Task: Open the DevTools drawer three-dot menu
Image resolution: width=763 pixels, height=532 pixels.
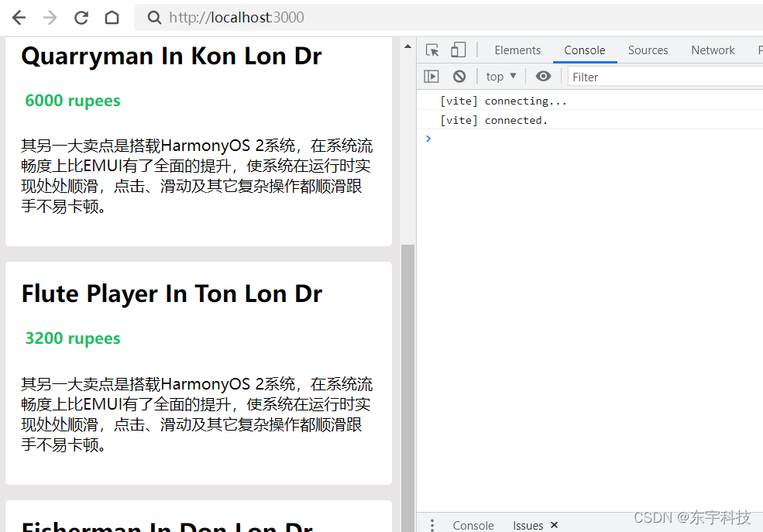Action: (432, 525)
